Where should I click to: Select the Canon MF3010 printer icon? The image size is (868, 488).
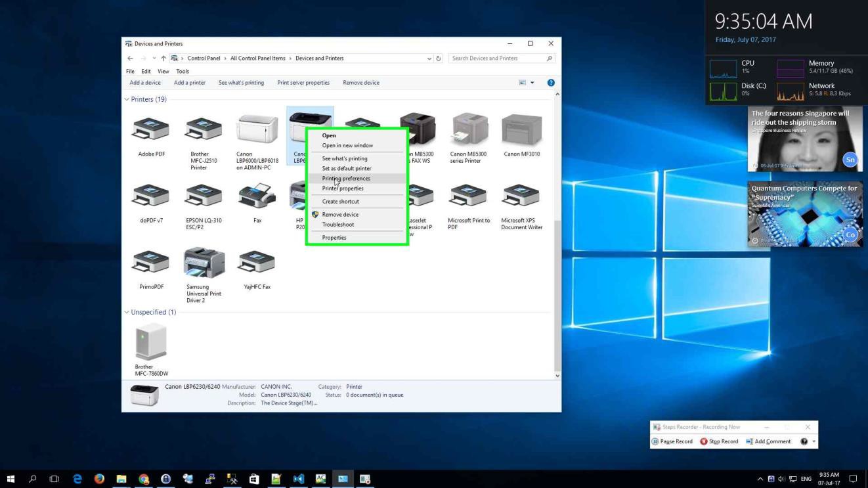pos(522,129)
